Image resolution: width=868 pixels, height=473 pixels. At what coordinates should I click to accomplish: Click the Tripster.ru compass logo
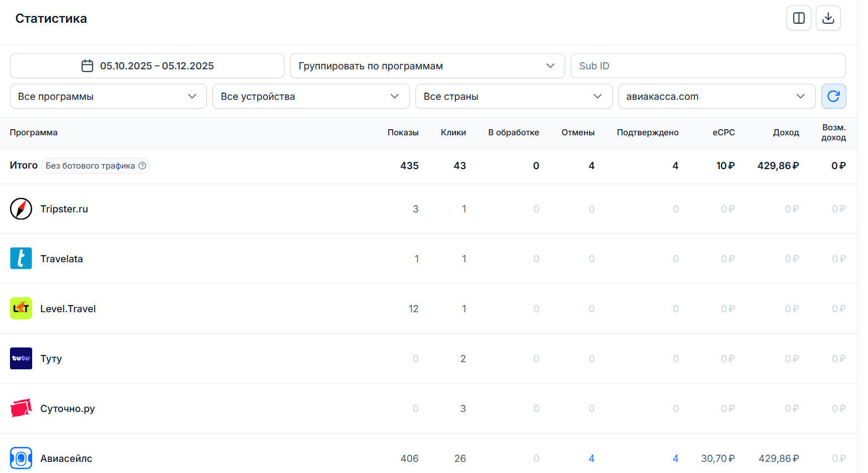click(21, 209)
